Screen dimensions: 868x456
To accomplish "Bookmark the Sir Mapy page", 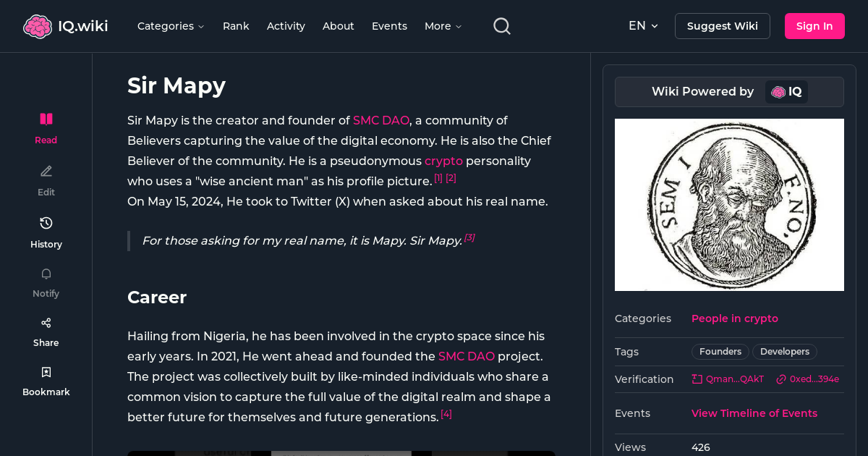I will tap(46, 371).
